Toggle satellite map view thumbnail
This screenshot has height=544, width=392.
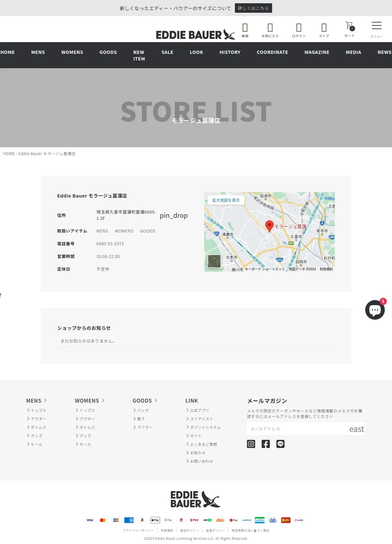pos(214,261)
